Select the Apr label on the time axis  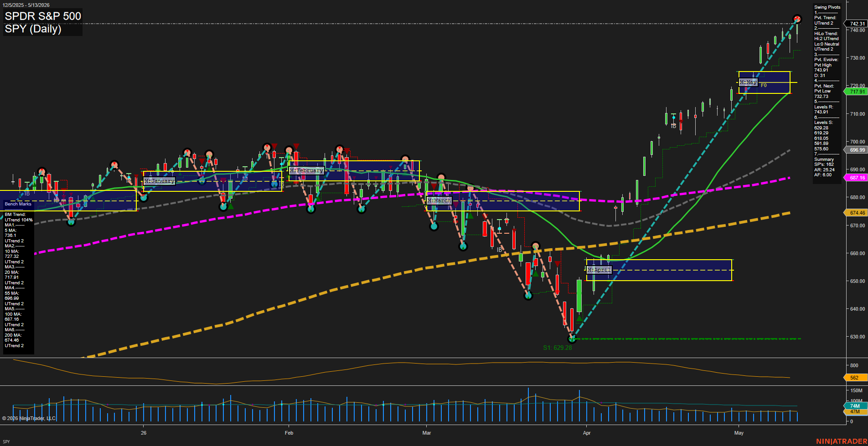pos(587,433)
